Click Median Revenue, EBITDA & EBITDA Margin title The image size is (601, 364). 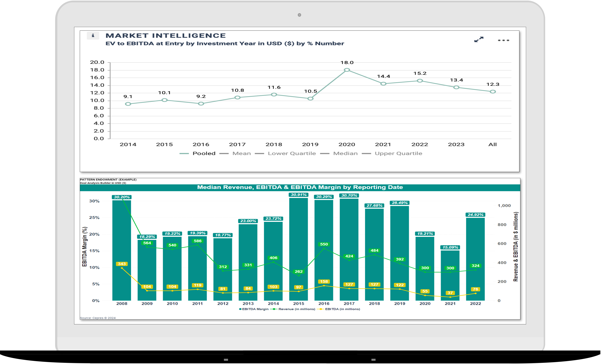click(x=300, y=187)
